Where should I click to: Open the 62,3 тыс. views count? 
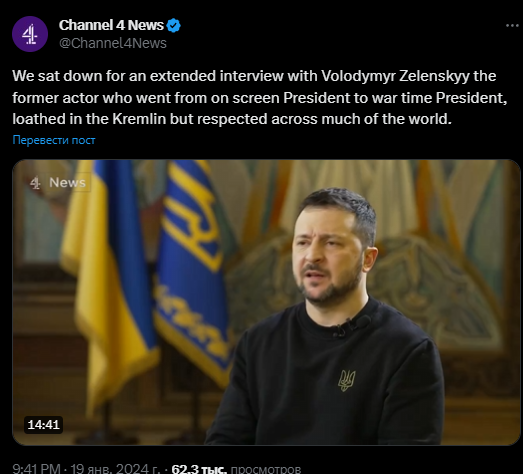click(x=199, y=469)
